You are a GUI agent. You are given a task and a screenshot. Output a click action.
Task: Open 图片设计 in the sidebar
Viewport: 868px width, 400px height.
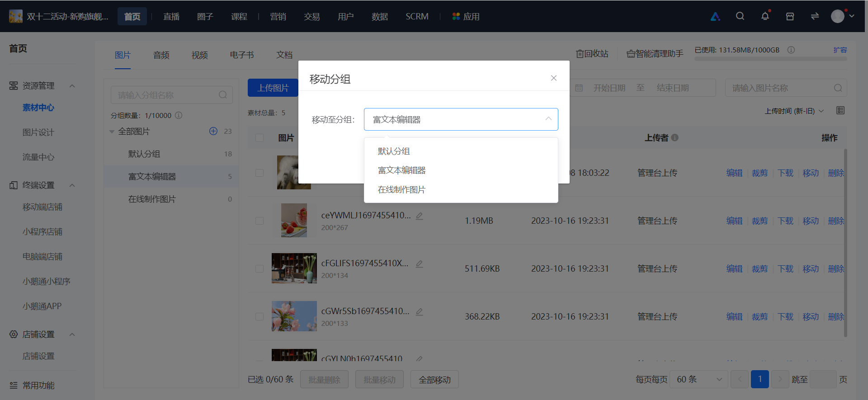[x=38, y=132]
